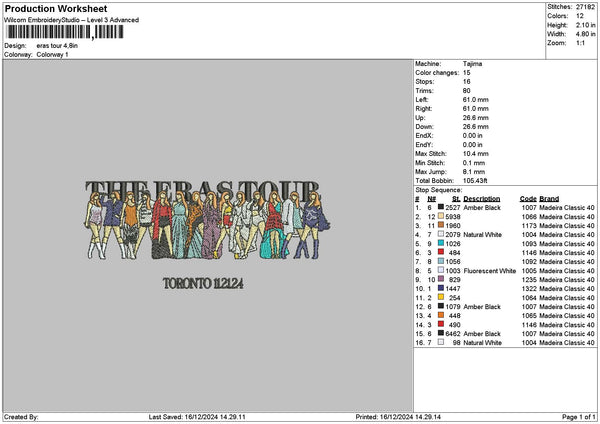Click the embroidered Eras Tour figures design preview
600x424 pixels.
point(207,220)
